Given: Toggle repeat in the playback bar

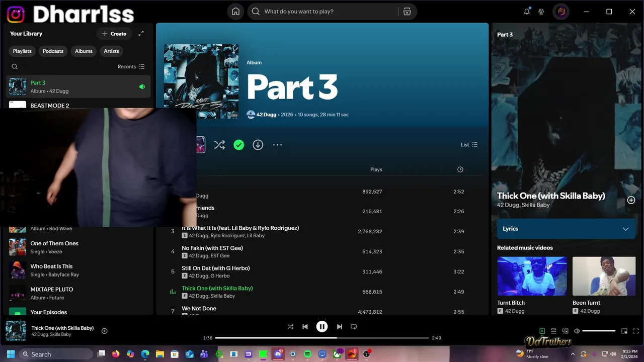Looking at the screenshot, I should pyautogui.click(x=354, y=327).
